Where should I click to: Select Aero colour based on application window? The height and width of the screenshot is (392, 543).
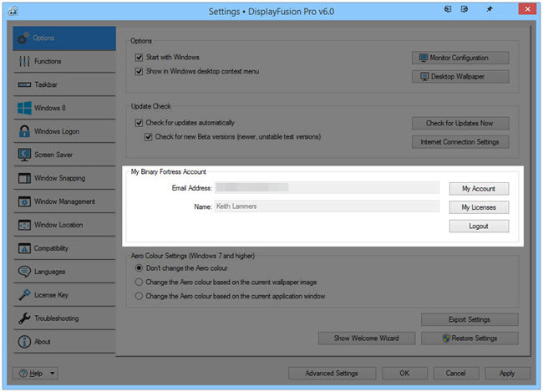[139, 296]
